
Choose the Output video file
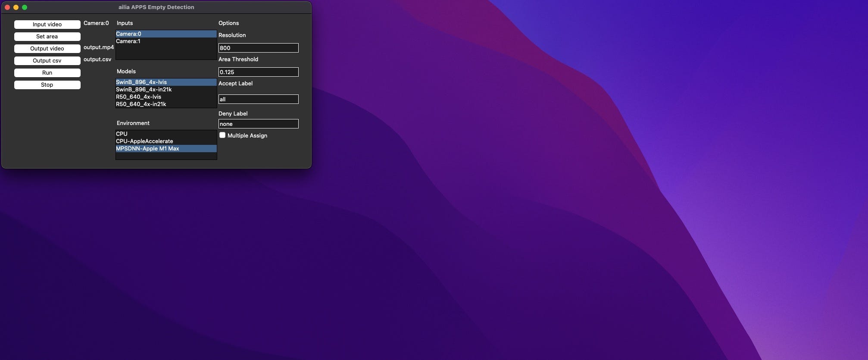(47, 49)
